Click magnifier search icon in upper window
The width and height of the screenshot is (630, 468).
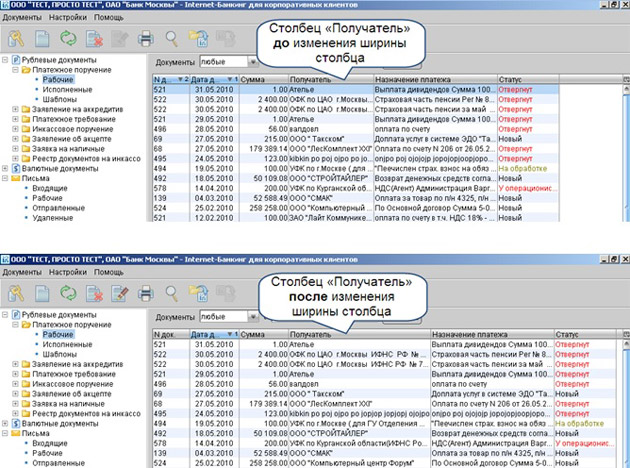tap(172, 39)
